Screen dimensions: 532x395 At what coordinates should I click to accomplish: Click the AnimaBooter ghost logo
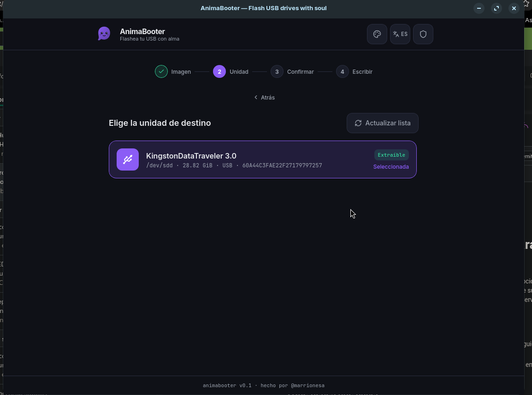coord(104,34)
